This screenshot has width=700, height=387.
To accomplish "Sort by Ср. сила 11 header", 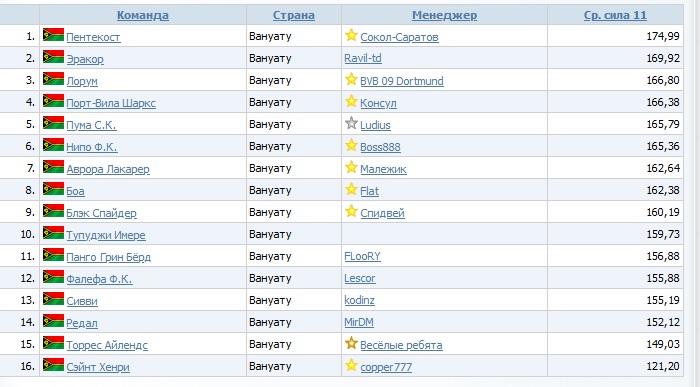I will (x=615, y=15).
